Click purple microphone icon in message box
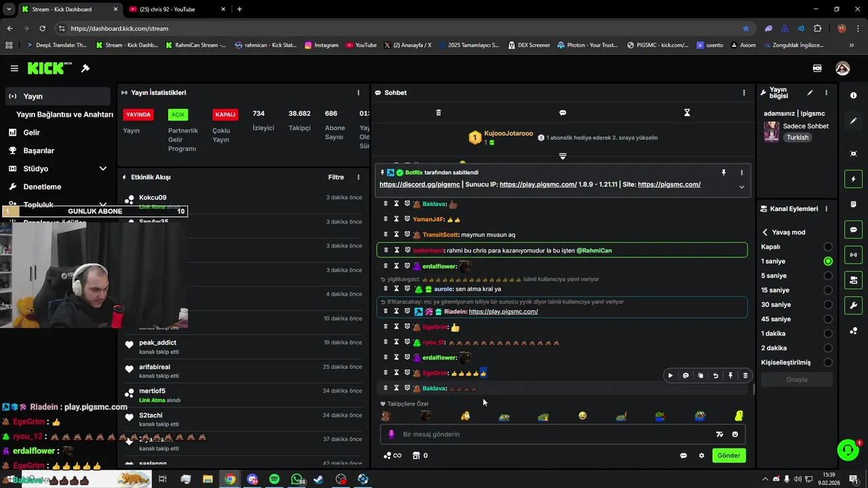Viewport: 868px width, 488px height. click(x=391, y=434)
